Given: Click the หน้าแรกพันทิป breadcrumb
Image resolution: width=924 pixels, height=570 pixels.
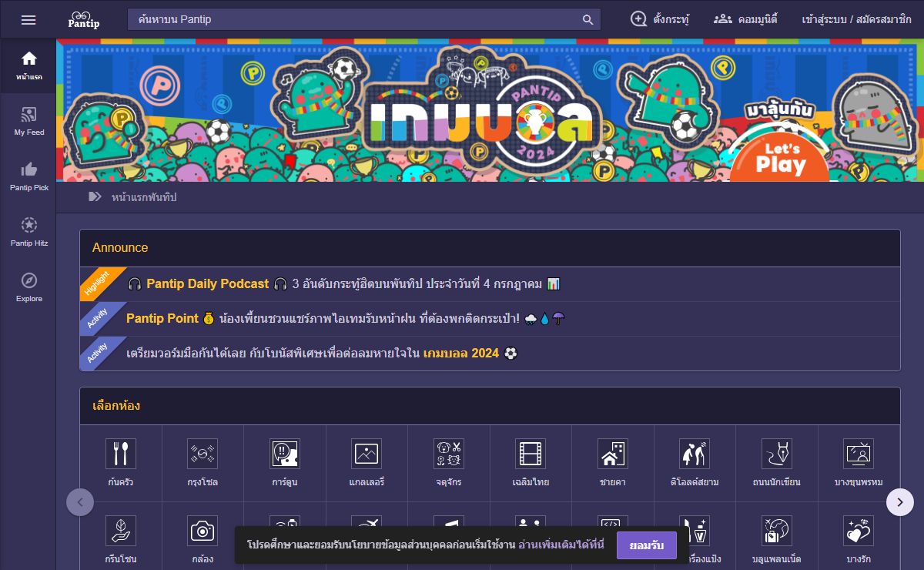Looking at the screenshot, I should click(143, 197).
